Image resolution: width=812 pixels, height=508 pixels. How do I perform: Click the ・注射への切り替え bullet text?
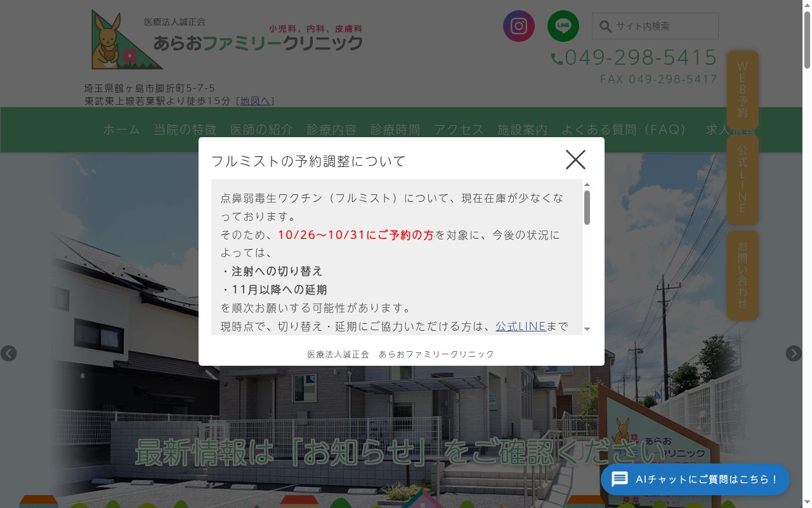(272, 271)
